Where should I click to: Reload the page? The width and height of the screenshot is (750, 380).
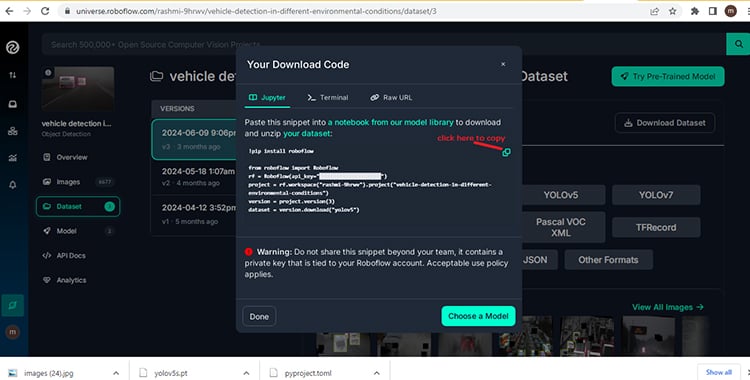click(x=45, y=11)
